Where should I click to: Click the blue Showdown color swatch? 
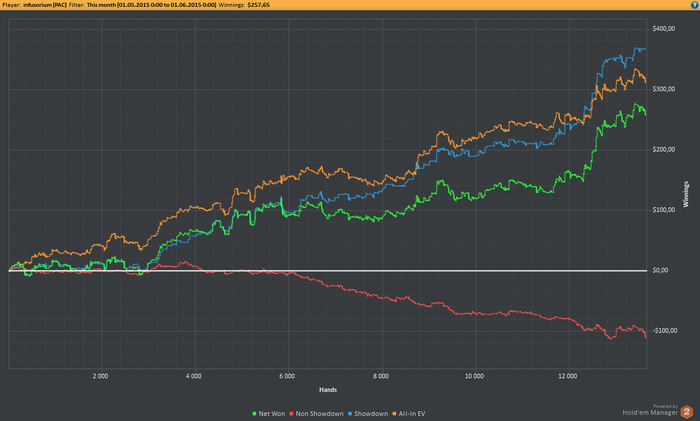point(350,414)
